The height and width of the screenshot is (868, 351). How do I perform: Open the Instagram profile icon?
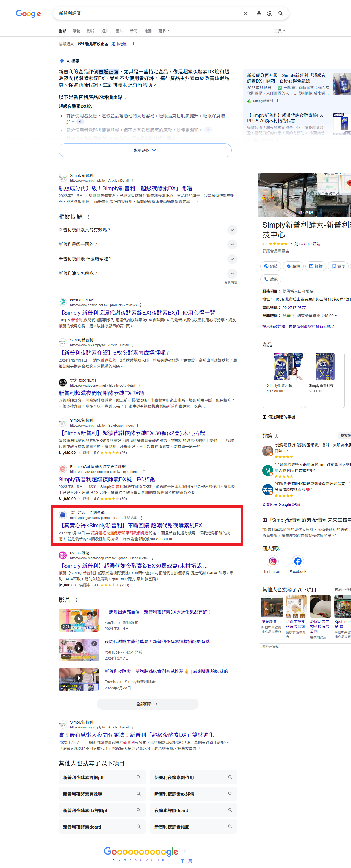pos(273,561)
